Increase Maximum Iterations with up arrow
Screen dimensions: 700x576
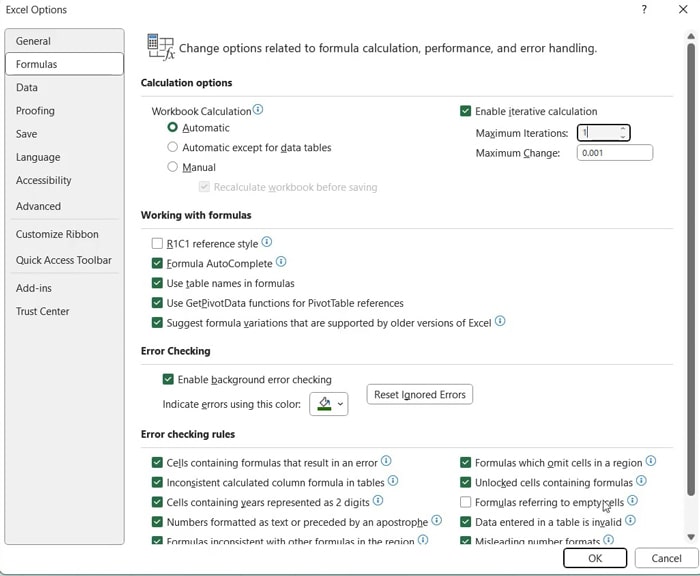coord(623,129)
